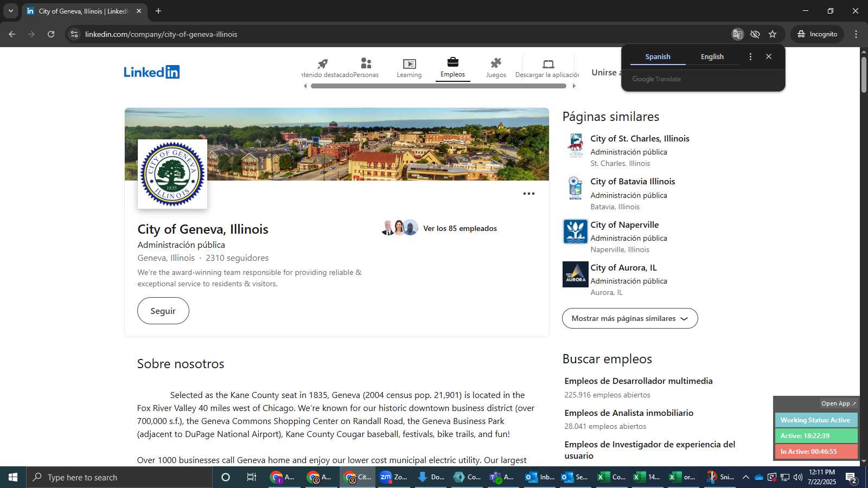Open City of St. Charles, Illinois page

(x=640, y=138)
